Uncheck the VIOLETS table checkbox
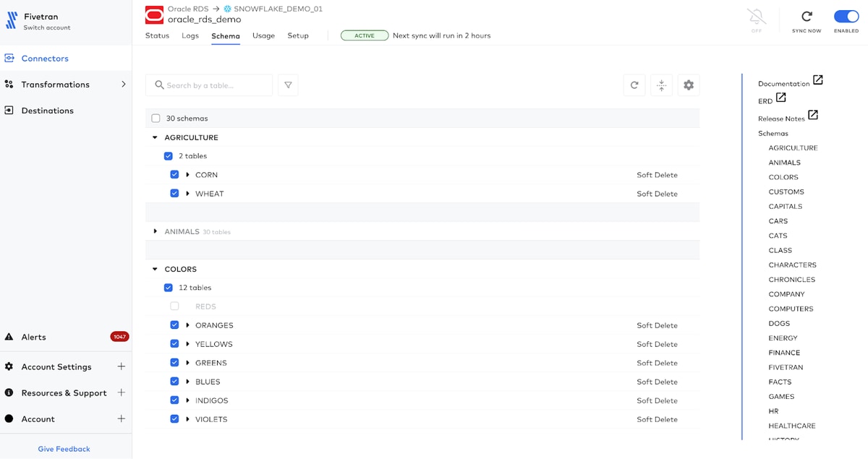Viewport: 868px width, 459px height. [x=174, y=419]
